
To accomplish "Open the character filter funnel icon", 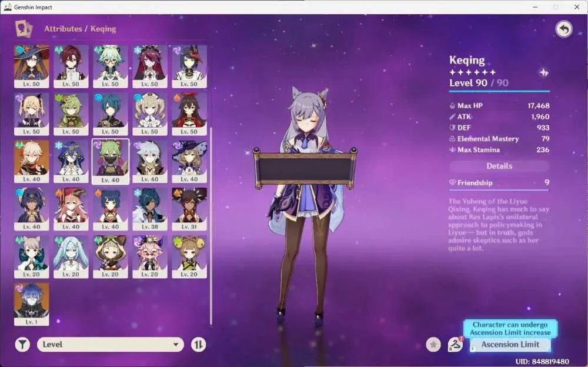I will point(22,345).
